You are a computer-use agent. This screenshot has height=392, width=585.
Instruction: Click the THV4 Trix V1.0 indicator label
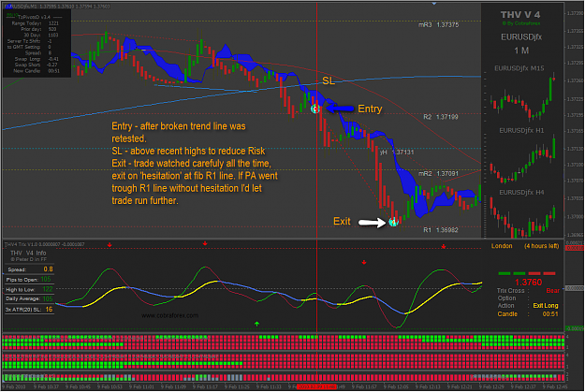pos(44,245)
